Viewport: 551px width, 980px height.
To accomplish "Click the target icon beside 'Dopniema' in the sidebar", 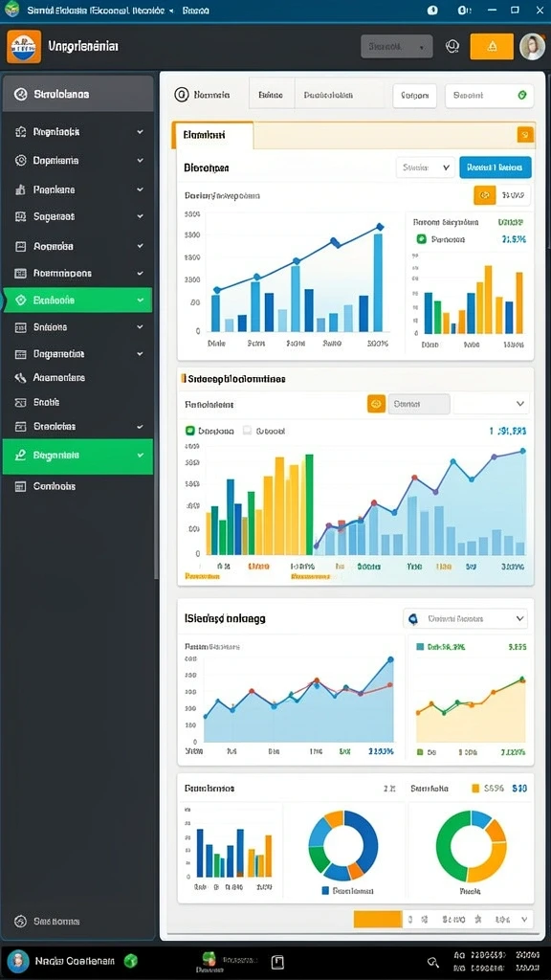I will click(x=21, y=161).
